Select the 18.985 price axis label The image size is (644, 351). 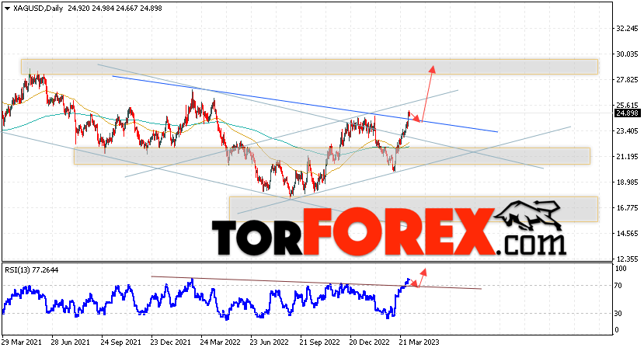[627, 182]
